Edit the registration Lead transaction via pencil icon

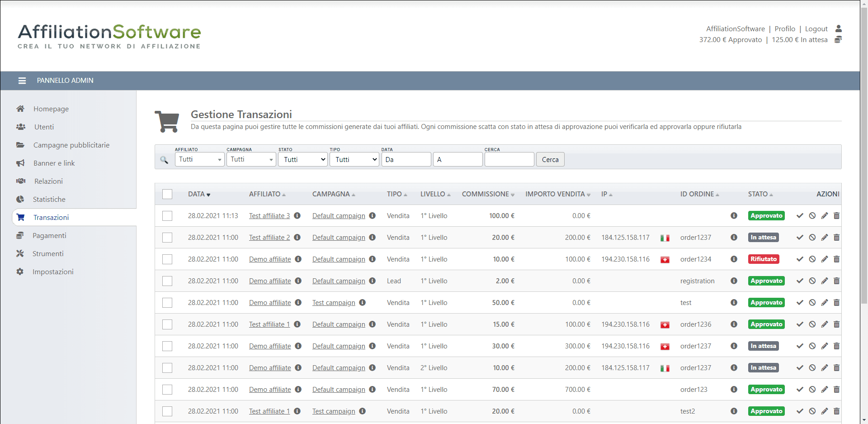click(x=825, y=281)
